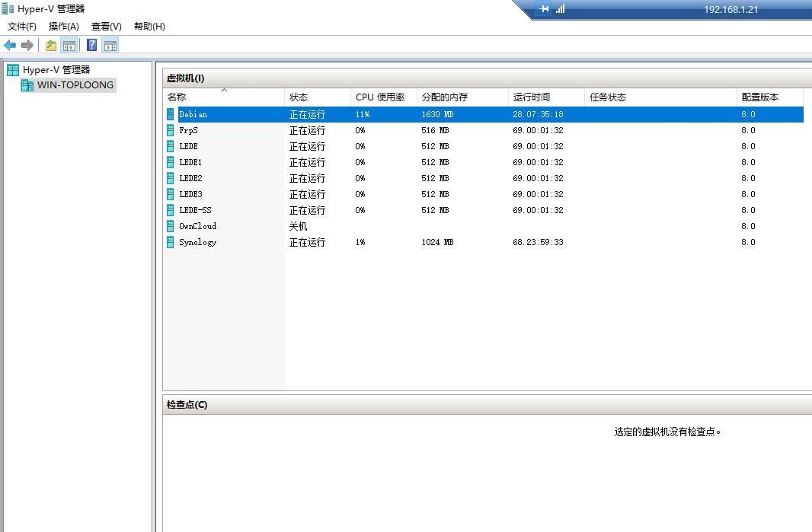Click the 192.168.1.21 connection bar label
The width and height of the screenshot is (812, 532).
[730, 9]
